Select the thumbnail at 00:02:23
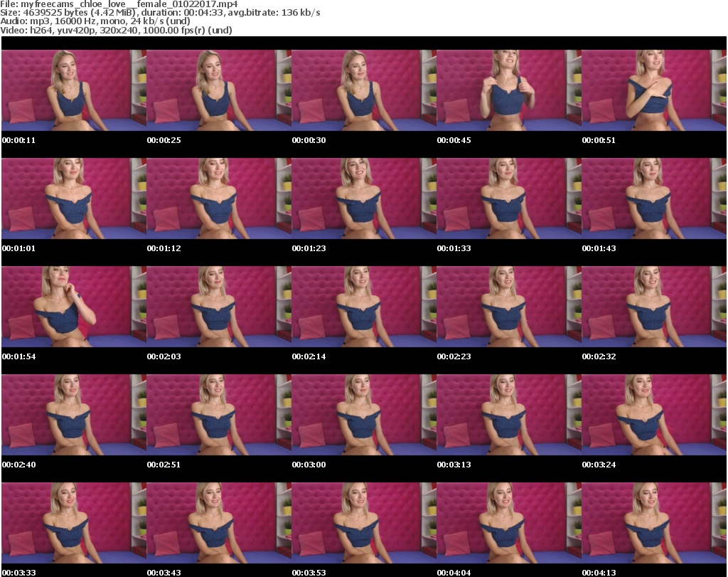The image size is (728, 577). coord(509,307)
